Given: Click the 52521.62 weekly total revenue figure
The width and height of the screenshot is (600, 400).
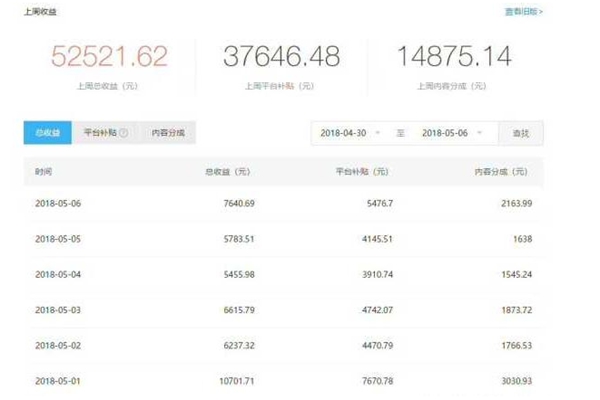Looking at the screenshot, I should pos(109,56).
